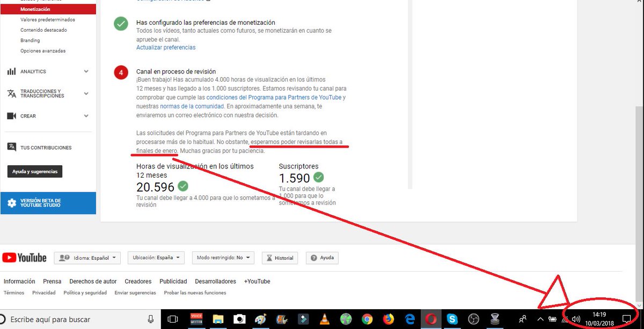This screenshot has width=644, height=329.
Task: Click the +YouTube footer link
Action: pyautogui.click(x=257, y=281)
